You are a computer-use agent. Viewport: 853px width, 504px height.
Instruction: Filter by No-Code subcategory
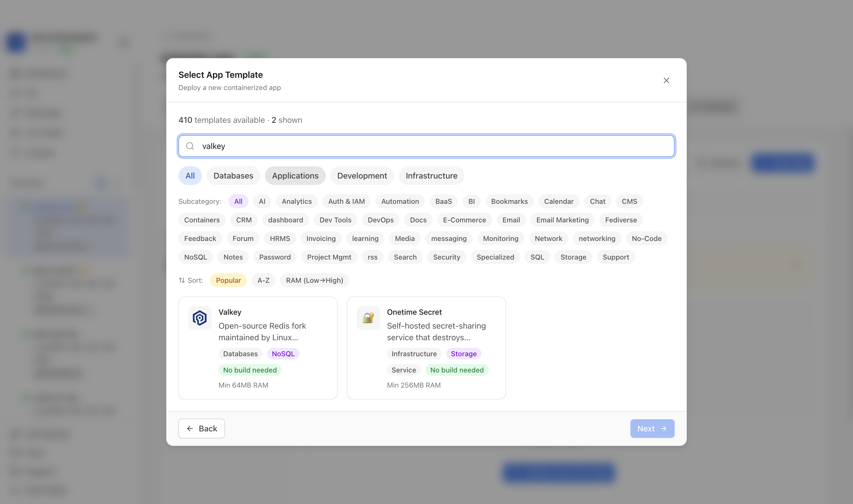point(646,238)
